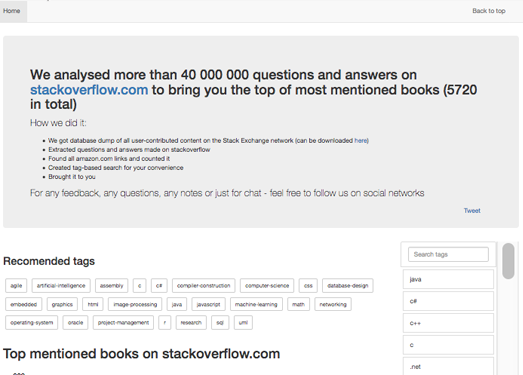Click 'Found all amazon.com links' bullet
Screen dimensions: 523x375
pos(109,158)
